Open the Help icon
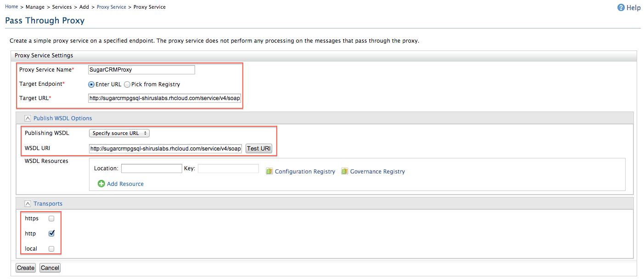This screenshot has height=280, width=644. [x=621, y=7]
